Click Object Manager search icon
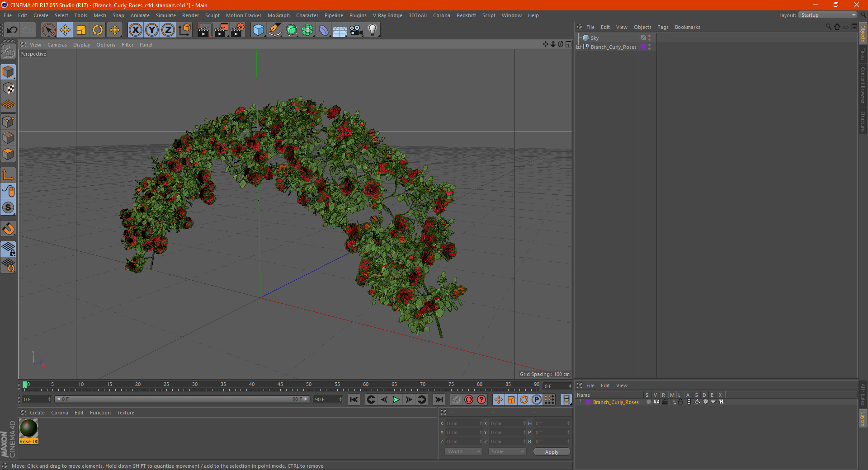The height and width of the screenshot is (470, 868). [x=829, y=27]
